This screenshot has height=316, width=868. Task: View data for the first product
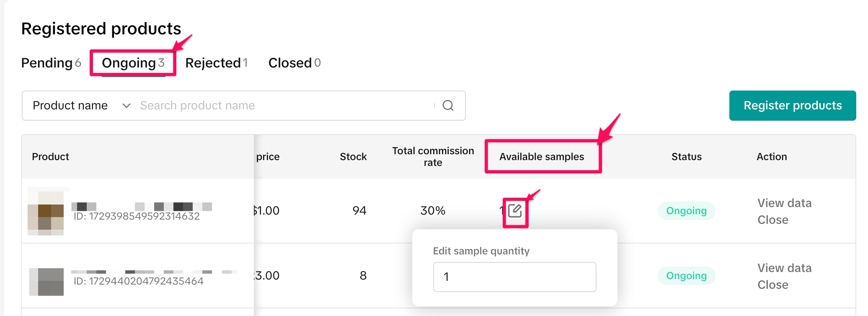click(x=784, y=203)
